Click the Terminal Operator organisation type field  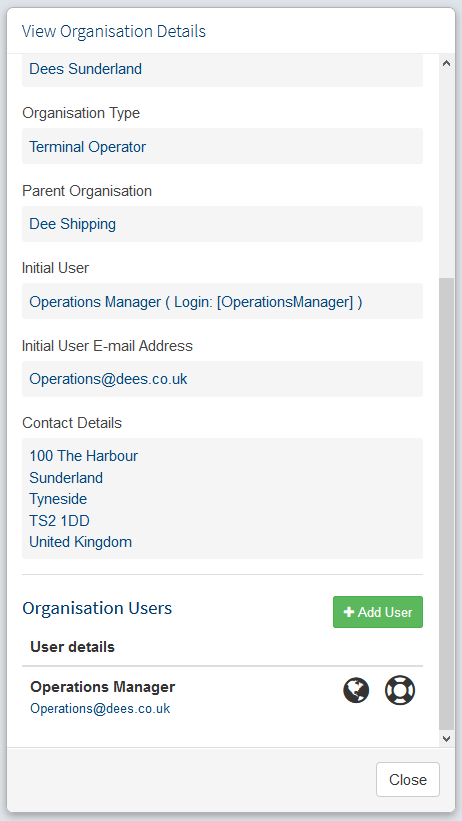tap(222, 147)
